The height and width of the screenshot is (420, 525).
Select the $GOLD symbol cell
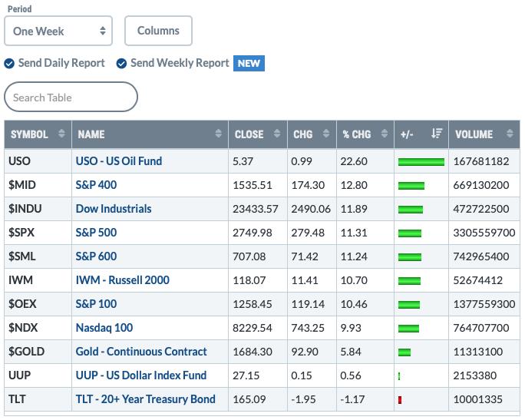38,352
